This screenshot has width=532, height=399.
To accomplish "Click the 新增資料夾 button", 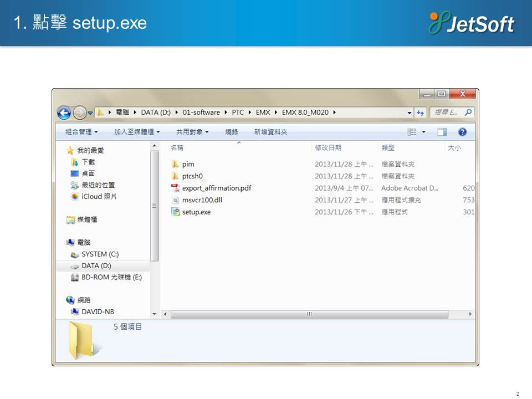I will pyautogui.click(x=270, y=132).
